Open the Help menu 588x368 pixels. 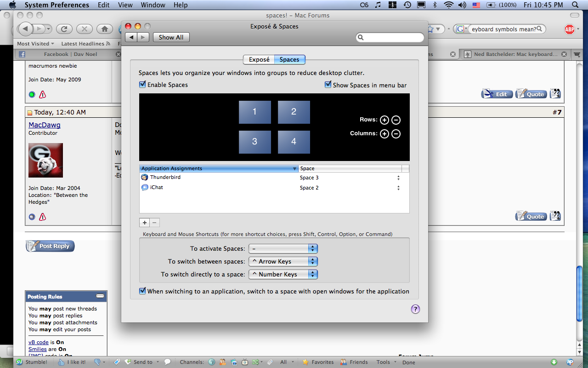(181, 5)
